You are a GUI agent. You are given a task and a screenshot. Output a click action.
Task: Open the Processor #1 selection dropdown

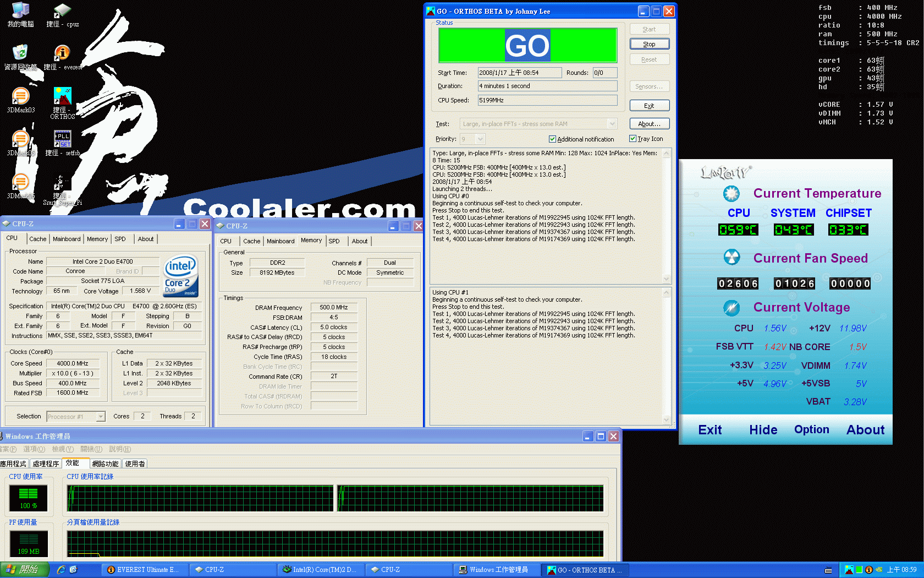point(101,417)
